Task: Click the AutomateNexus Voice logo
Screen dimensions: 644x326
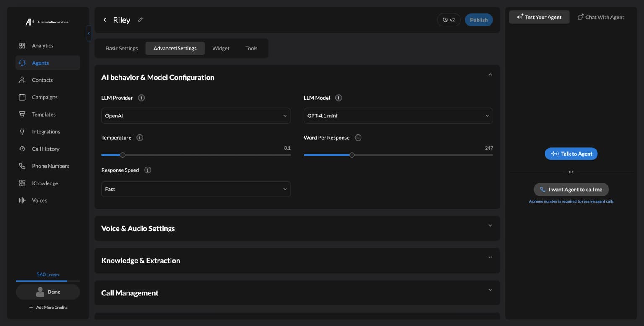Action: [47, 22]
